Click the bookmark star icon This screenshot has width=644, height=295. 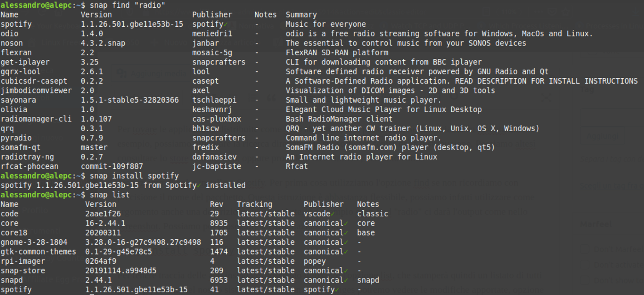point(566,11)
